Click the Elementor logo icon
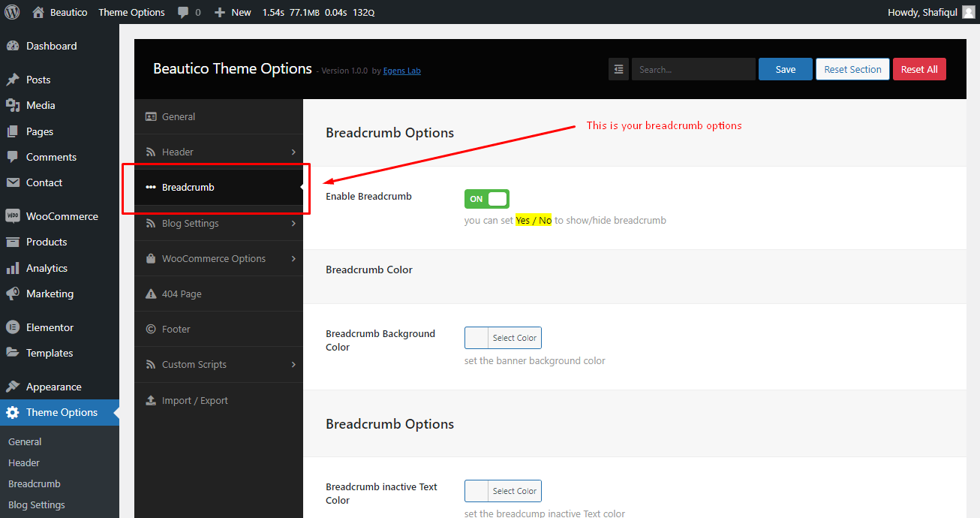The width and height of the screenshot is (980, 518). tap(12, 327)
